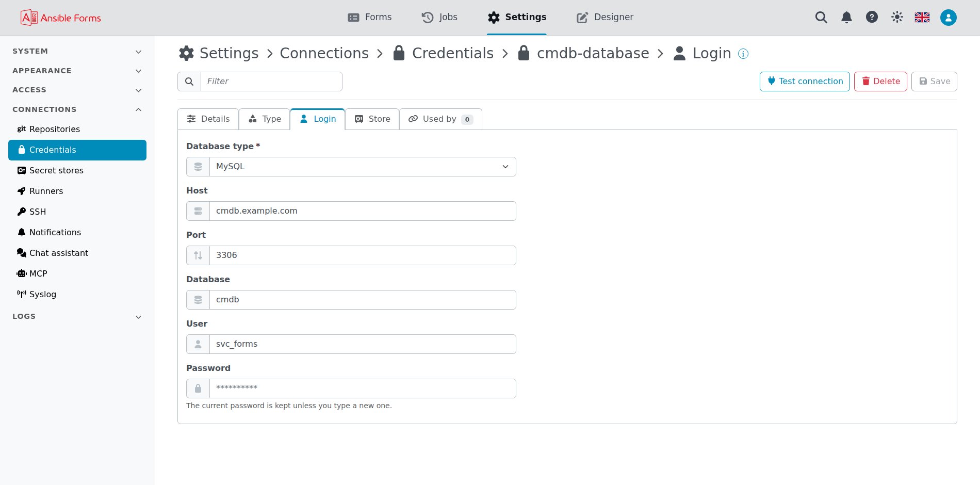The width and height of the screenshot is (980, 485).
Task: Click the Test connection button
Action: pos(805,82)
